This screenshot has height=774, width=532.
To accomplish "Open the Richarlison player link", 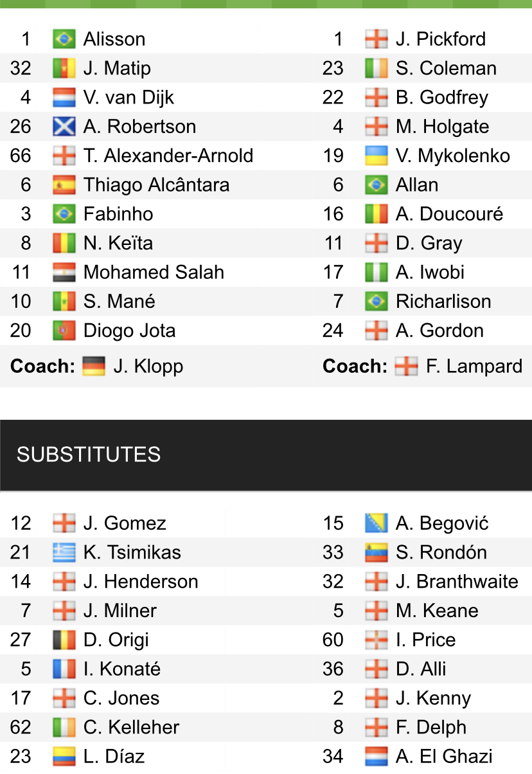I will click(x=443, y=301).
